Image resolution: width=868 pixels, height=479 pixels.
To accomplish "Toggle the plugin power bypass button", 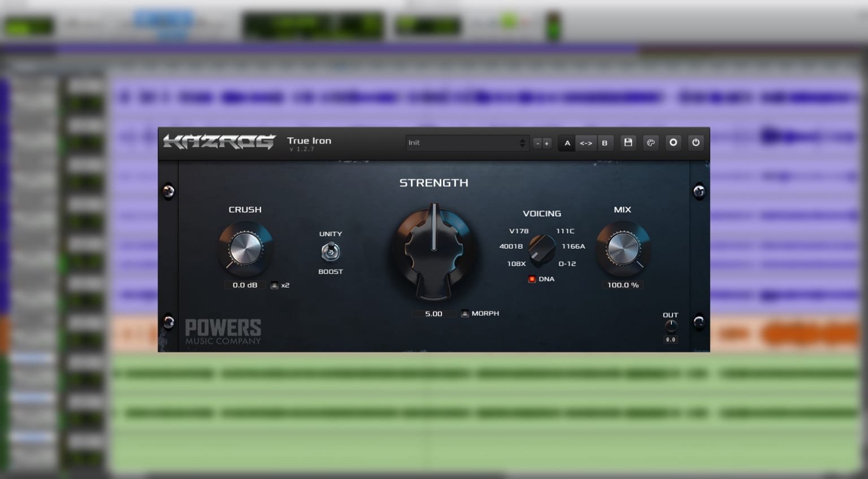I will [696, 143].
